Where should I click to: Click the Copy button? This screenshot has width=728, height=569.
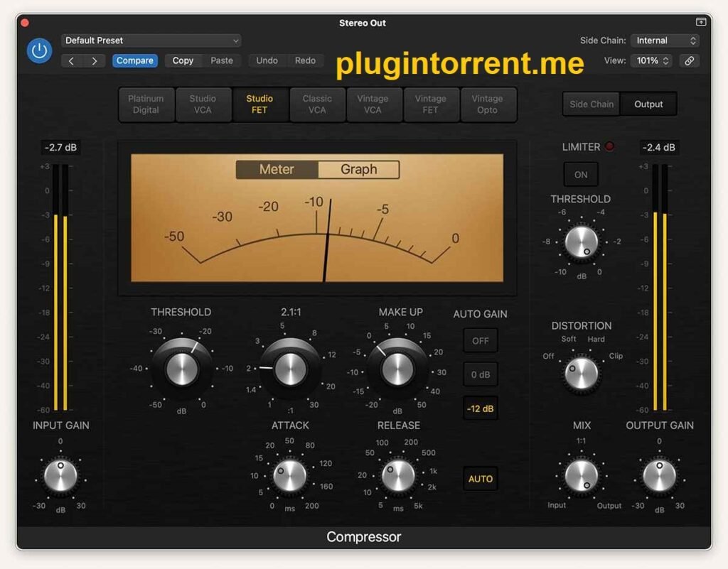(x=183, y=61)
